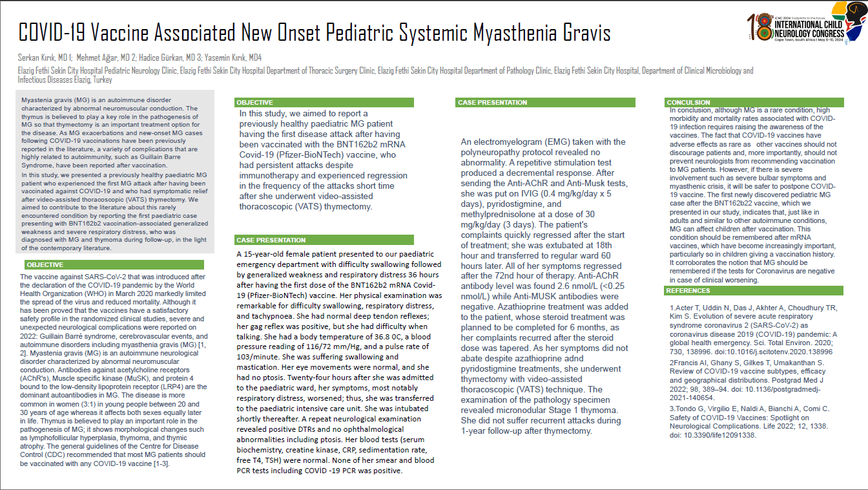Viewport: 868px width, 490px height.
Task: Select author name 'Mehmet Ağar, MD 2'
Action: (107, 58)
